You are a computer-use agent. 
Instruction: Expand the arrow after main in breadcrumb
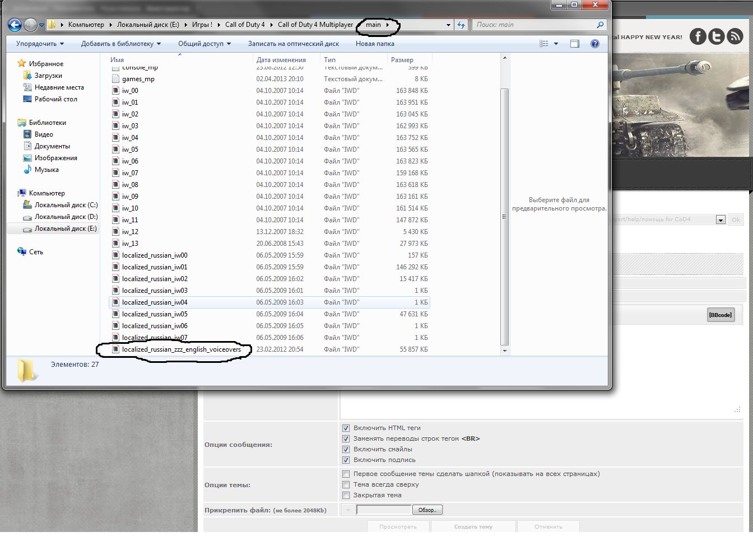point(387,25)
